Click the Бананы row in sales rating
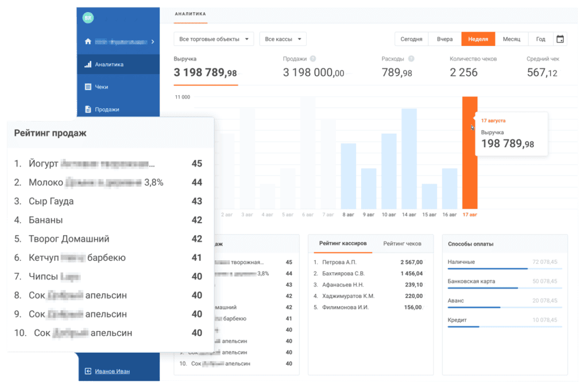The image size is (588, 390). 108,220
